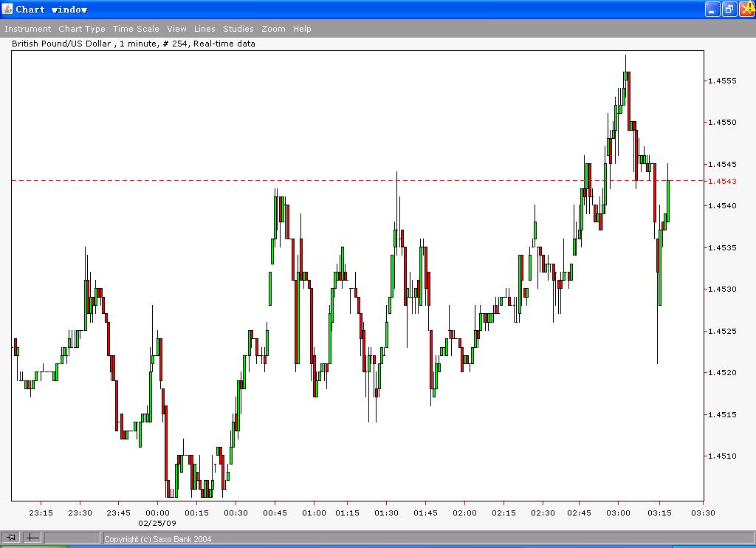Click the 00:30 time axis label
The image size is (756, 548).
point(236,513)
